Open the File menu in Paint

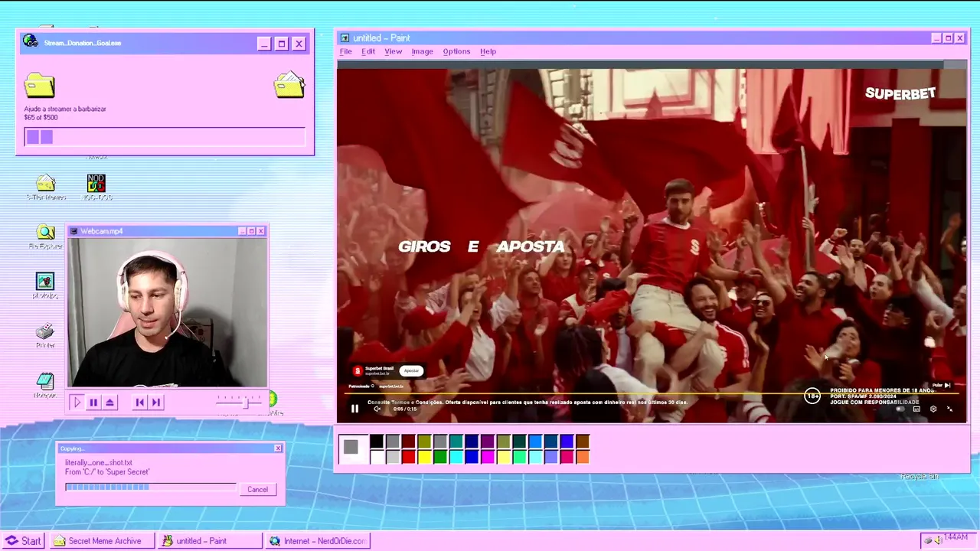pyautogui.click(x=346, y=51)
